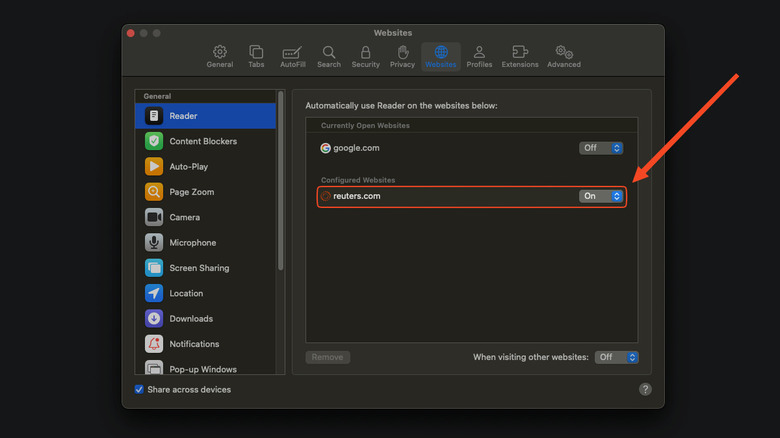Screen dimensions: 780x438
Task: Select the Microphone sidebar item
Action: click(192, 243)
